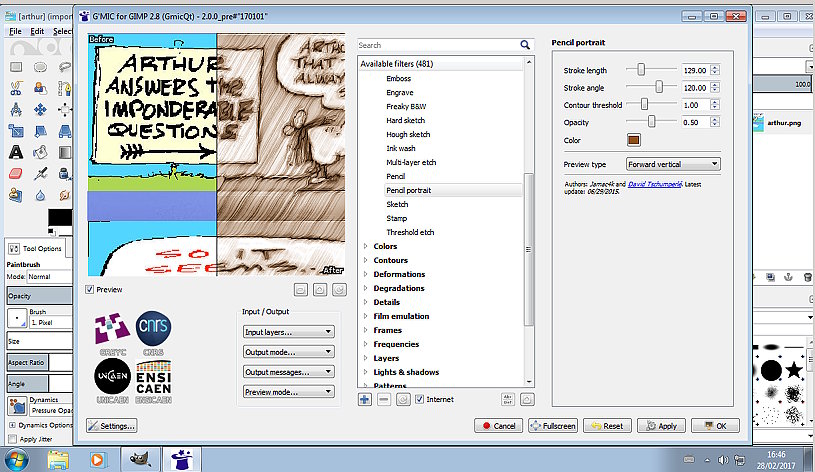The image size is (815, 472).
Task: Open the Input layers dropdown
Action: click(288, 332)
